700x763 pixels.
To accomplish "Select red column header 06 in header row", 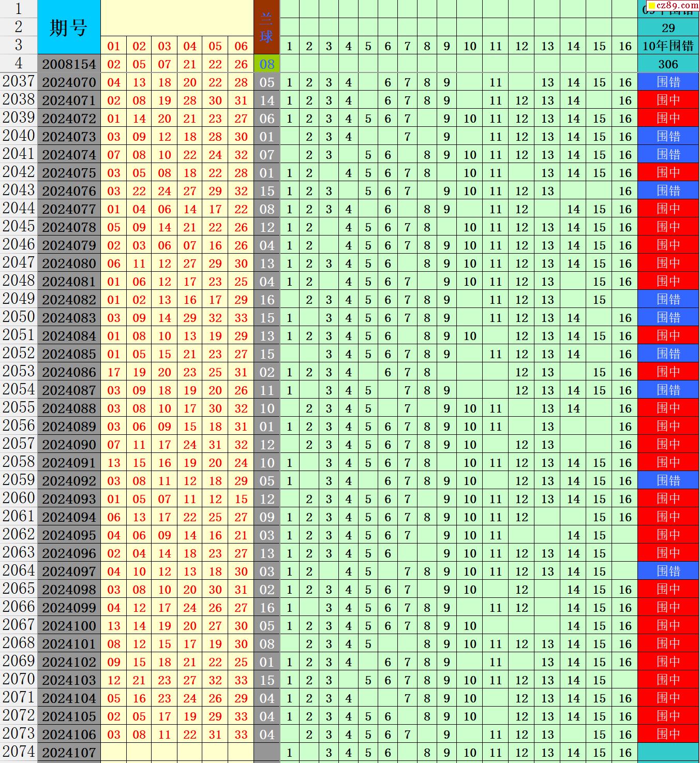I will click(241, 46).
